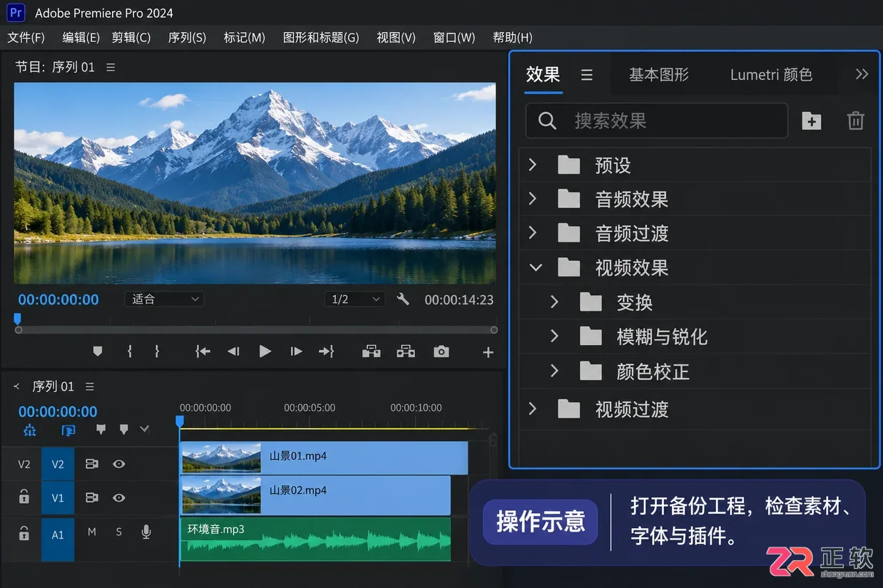Expand the 视频过渡 folder
Viewport: 883px width, 588px height.
coord(532,408)
